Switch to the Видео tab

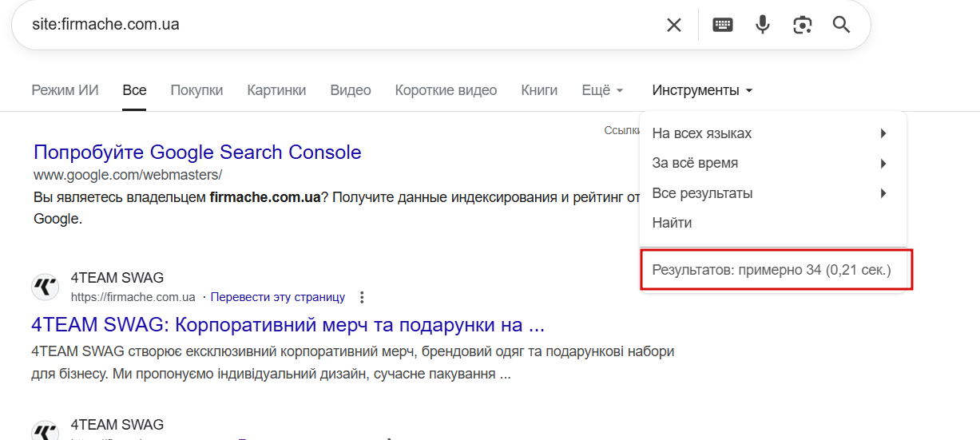[351, 90]
